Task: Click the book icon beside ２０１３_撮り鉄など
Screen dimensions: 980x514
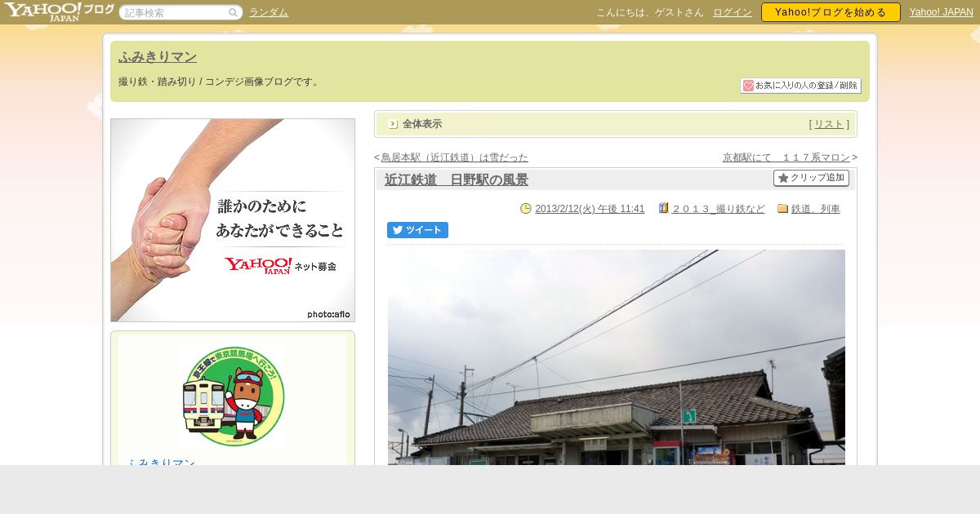Action: coord(663,208)
